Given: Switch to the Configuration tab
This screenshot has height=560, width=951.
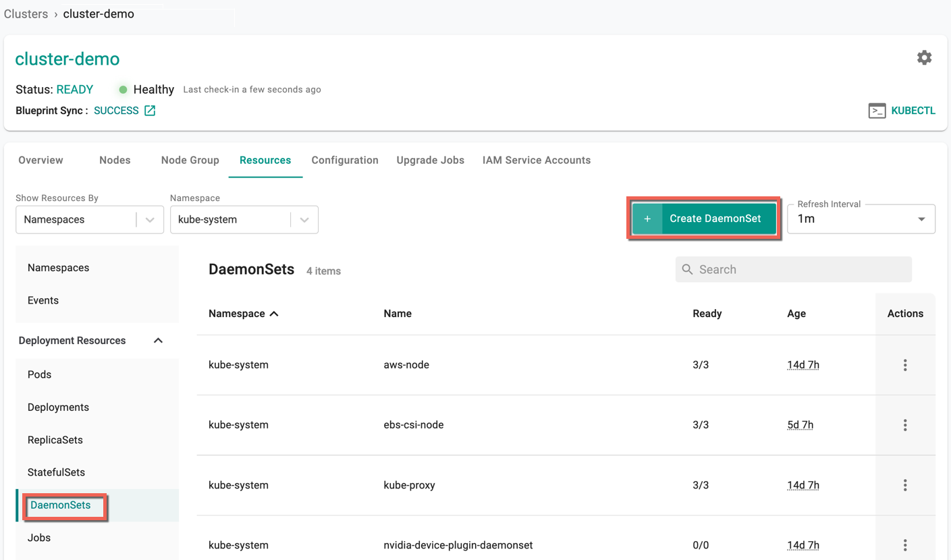Looking at the screenshot, I should click(x=345, y=160).
